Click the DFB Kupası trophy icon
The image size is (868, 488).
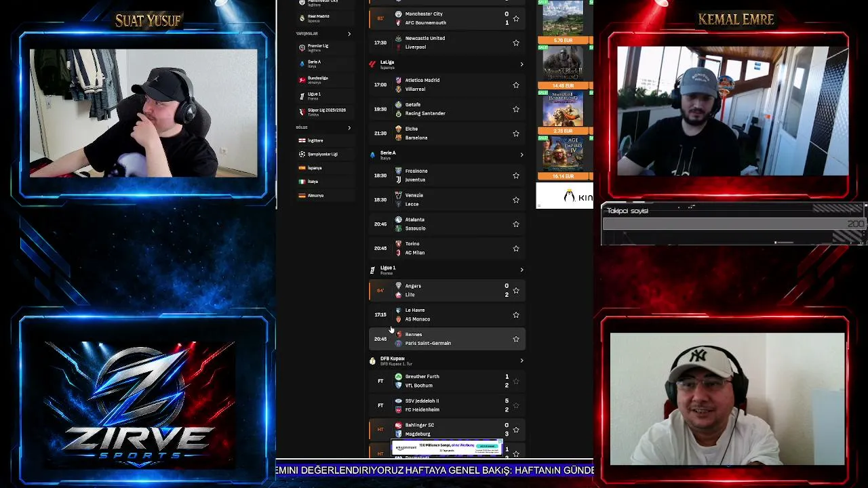click(x=372, y=361)
